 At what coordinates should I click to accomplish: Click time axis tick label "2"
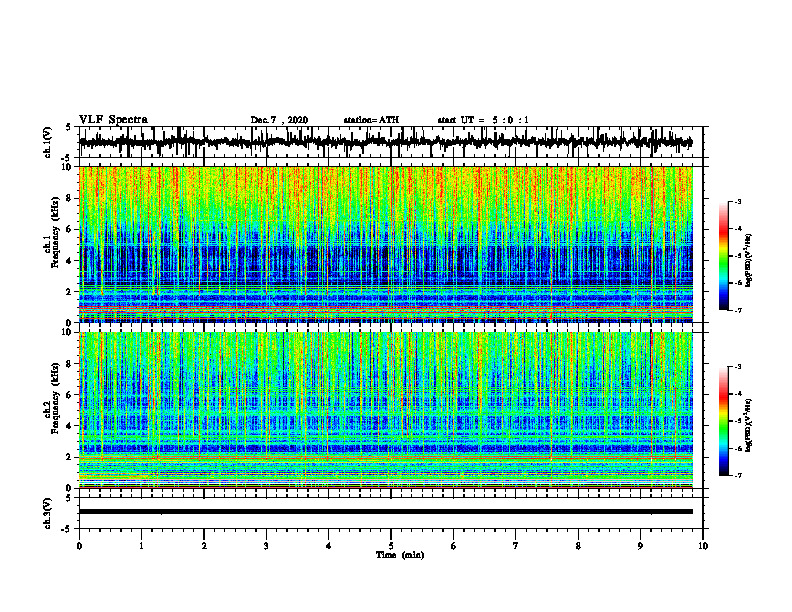coord(204,546)
